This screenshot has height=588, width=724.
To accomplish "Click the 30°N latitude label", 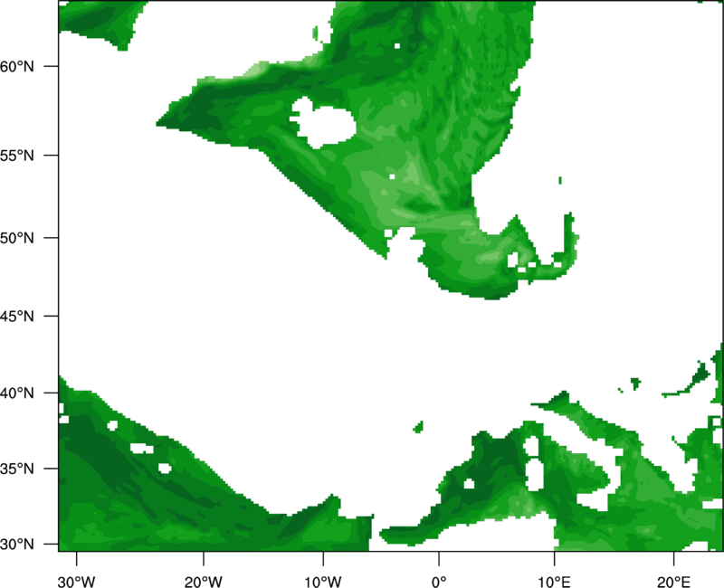I will [17, 545].
